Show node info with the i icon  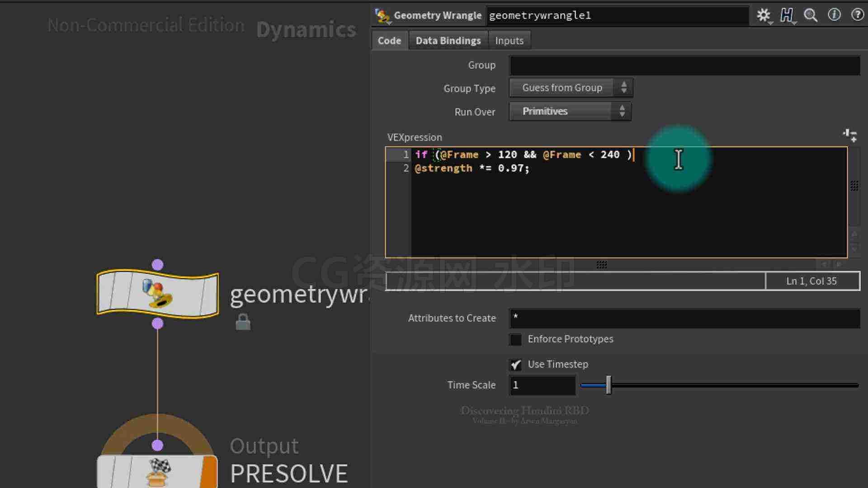tap(834, 15)
